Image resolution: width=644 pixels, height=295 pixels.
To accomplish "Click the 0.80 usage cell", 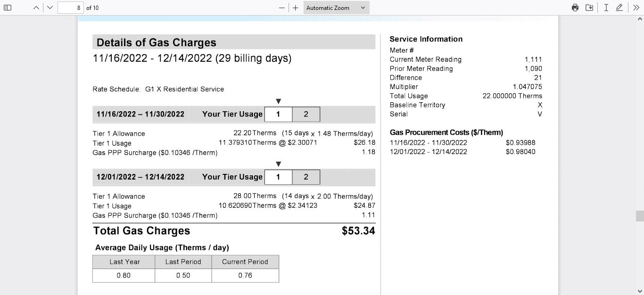I will point(124,276).
